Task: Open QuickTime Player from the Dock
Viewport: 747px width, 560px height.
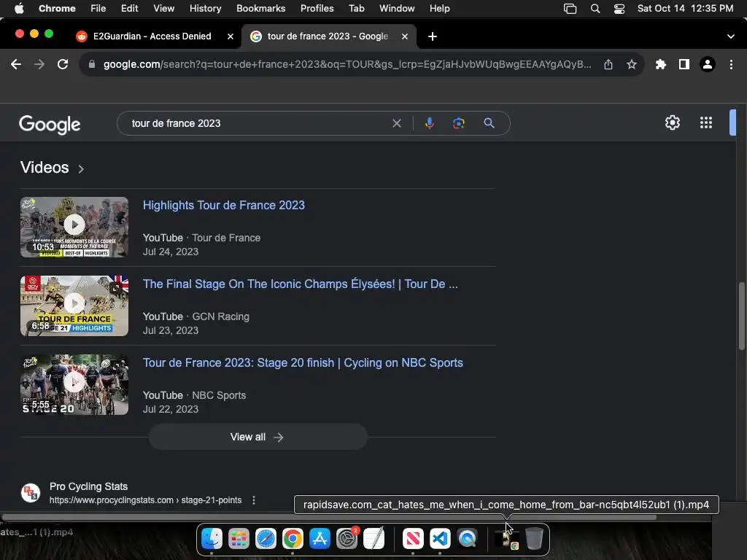Action: coord(468,539)
